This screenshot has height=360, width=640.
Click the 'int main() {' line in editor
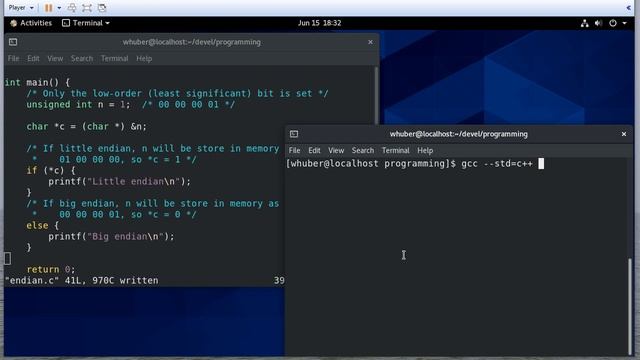(37, 82)
